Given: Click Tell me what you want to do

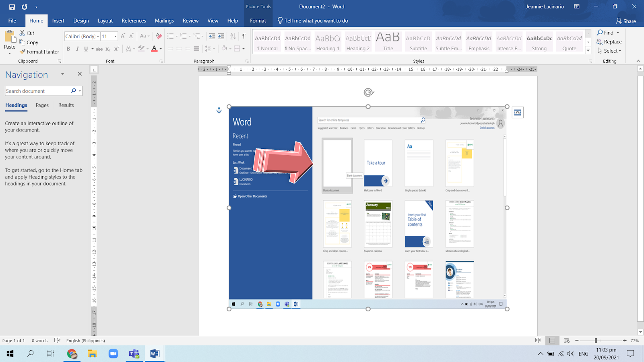Looking at the screenshot, I should pos(313,21).
